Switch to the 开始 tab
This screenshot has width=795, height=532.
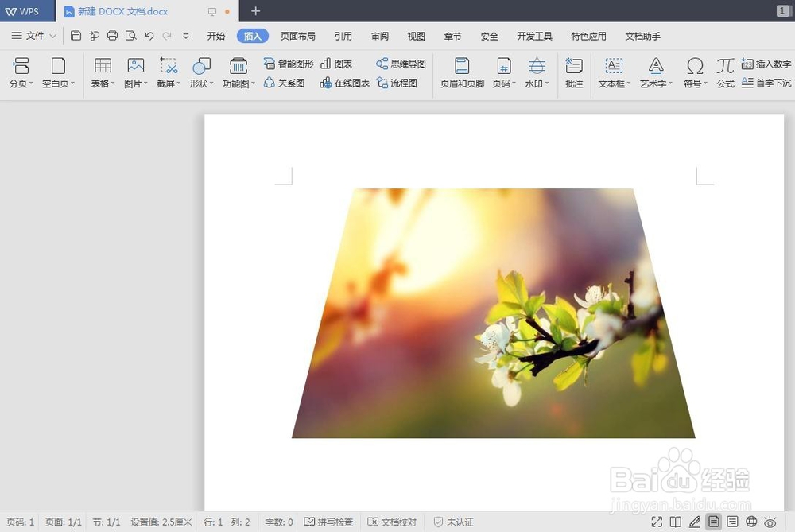[216, 36]
